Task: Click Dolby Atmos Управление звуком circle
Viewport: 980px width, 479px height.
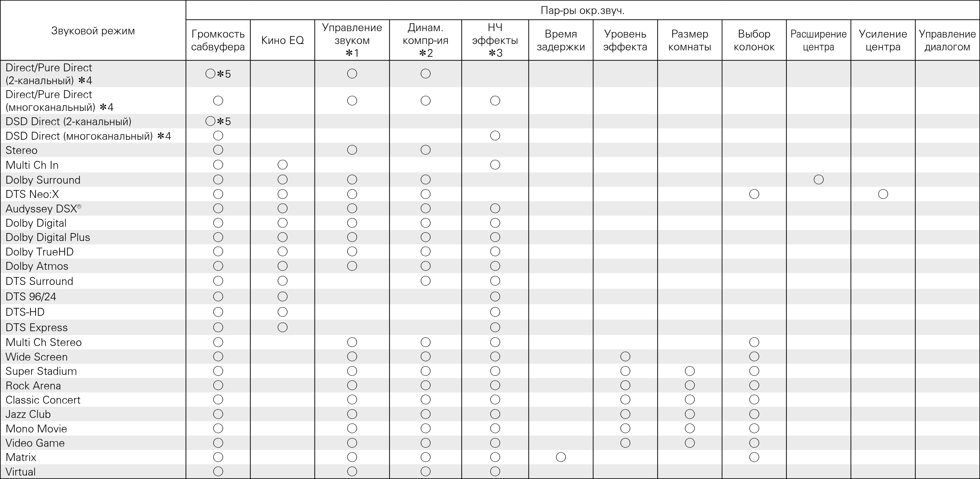Action: (x=352, y=266)
